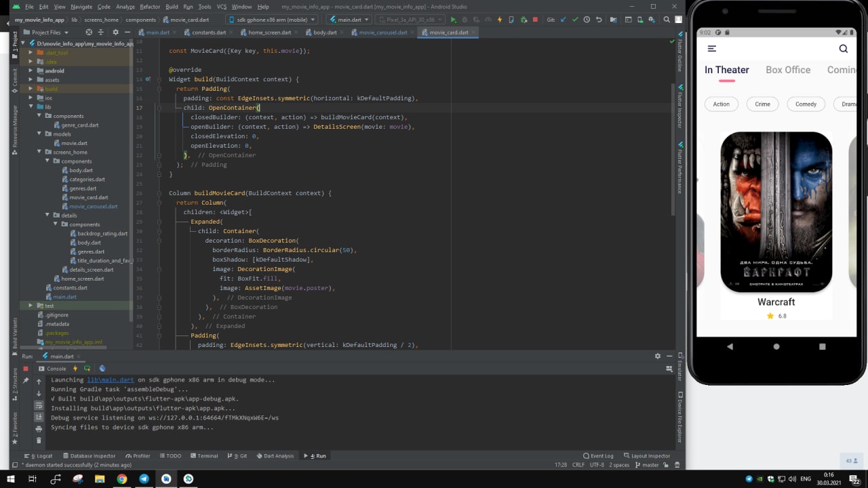Toggle Flutter Inspector side panel
Viewport: 868px width, 488px height.
679,107
